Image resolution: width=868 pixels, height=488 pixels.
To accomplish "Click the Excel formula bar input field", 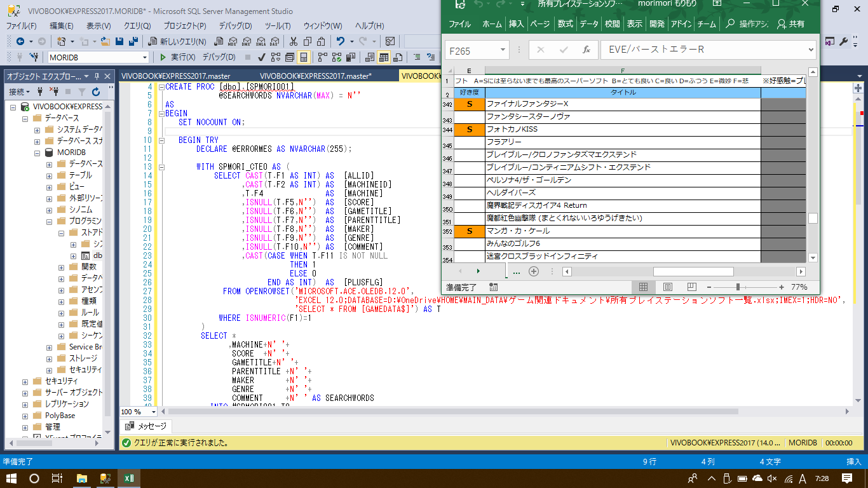I will point(702,50).
